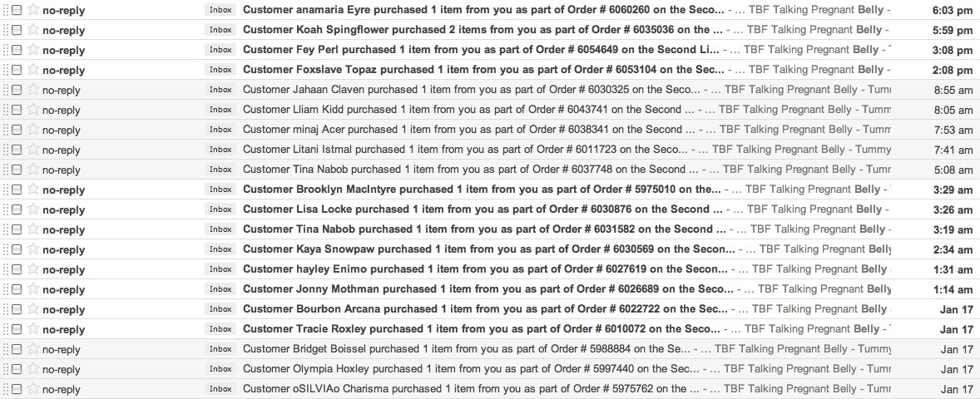Star the oSILVIAo Charisma order email
The width and height of the screenshot is (980, 399).
33,389
